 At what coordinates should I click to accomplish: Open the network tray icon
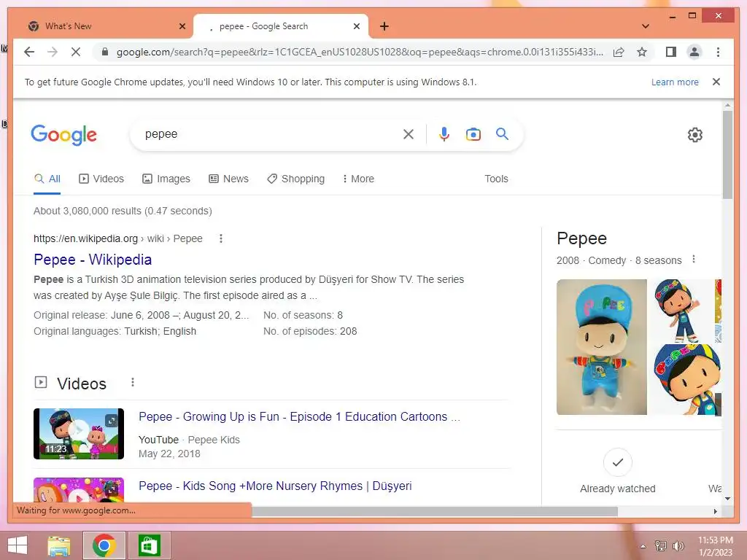661,546
